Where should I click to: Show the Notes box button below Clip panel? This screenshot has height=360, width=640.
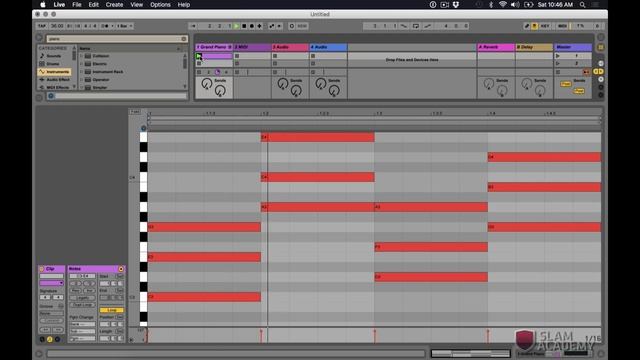(49, 339)
